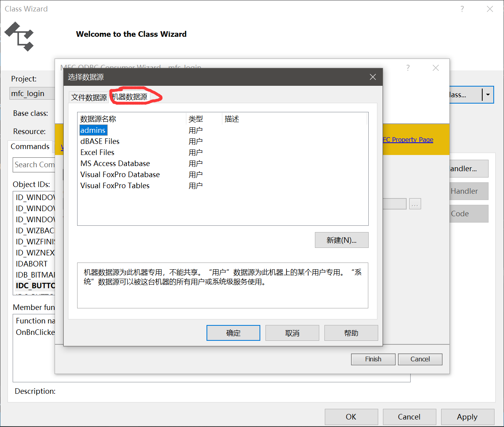Select Visual FoxPro Database entry
Screen dimensions: 504x427
click(120, 174)
